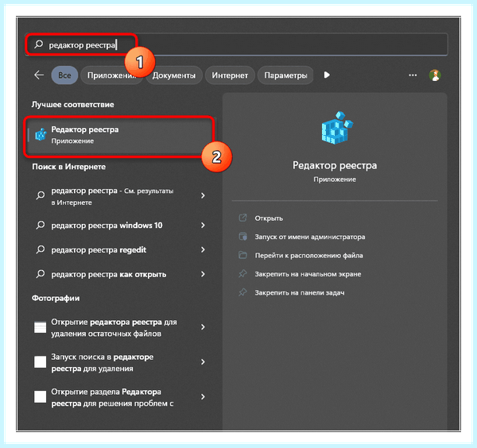Click the pin icon for 'Закрепить на начальном экране'
Screen dimensions: 477x448
coord(242,273)
